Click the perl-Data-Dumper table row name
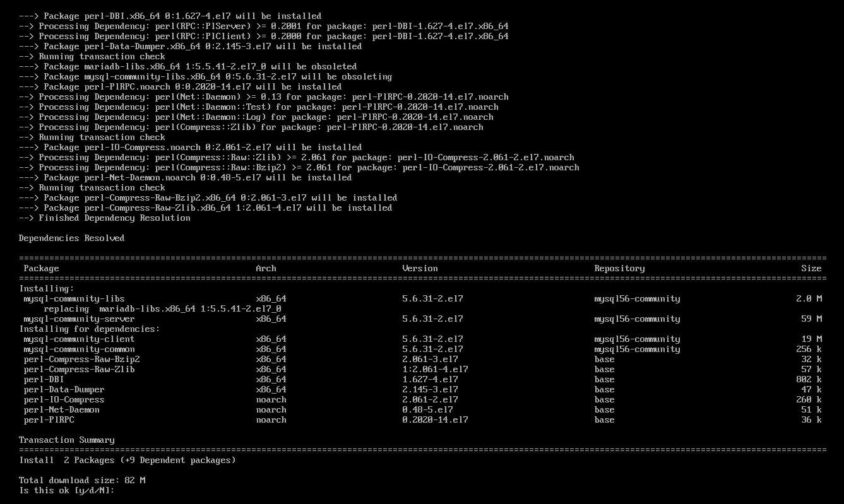The width and height of the screenshot is (844, 504). click(64, 389)
